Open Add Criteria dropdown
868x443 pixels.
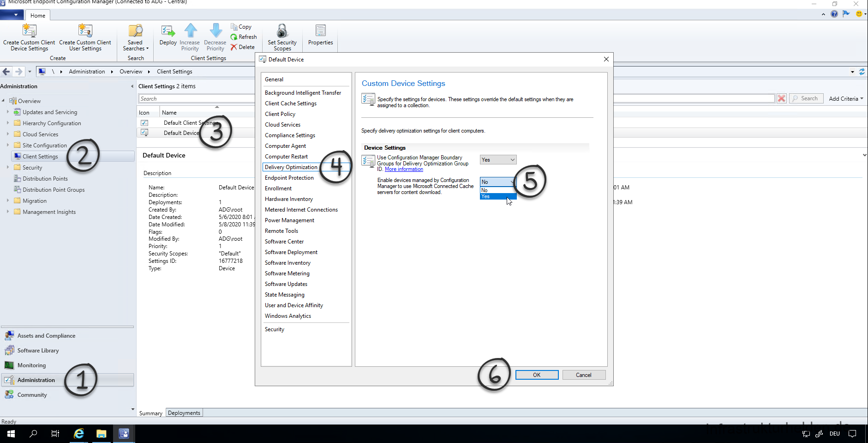(846, 98)
